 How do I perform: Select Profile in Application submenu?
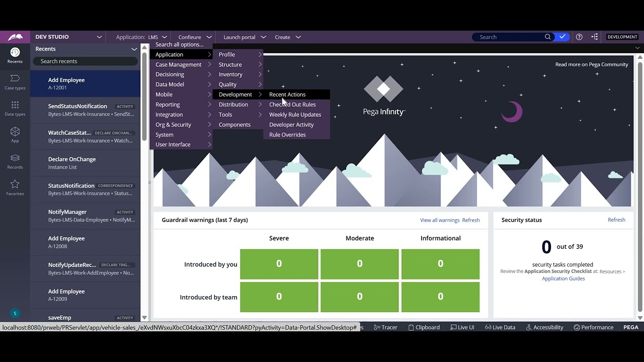coord(239,54)
